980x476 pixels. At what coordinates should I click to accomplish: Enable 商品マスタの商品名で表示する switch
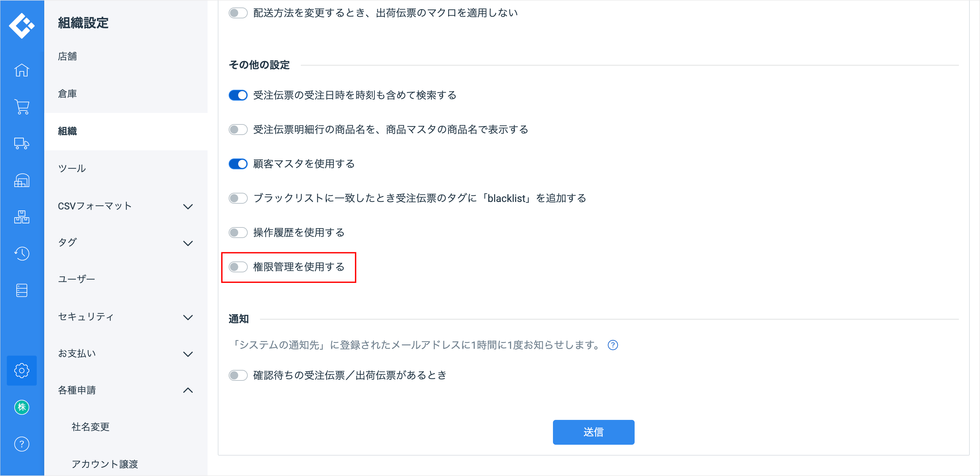tap(238, 130)
